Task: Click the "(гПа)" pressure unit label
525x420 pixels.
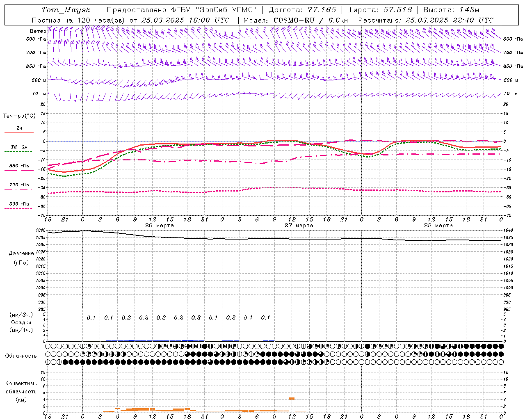Action: coord(21,262)
